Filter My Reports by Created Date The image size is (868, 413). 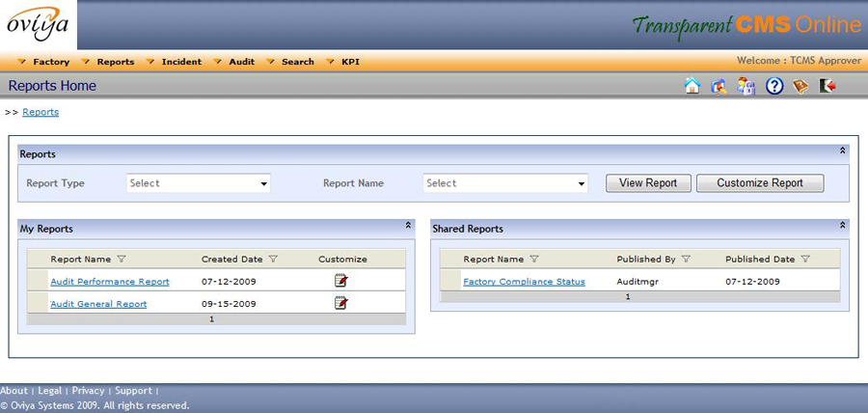point(273,259)
